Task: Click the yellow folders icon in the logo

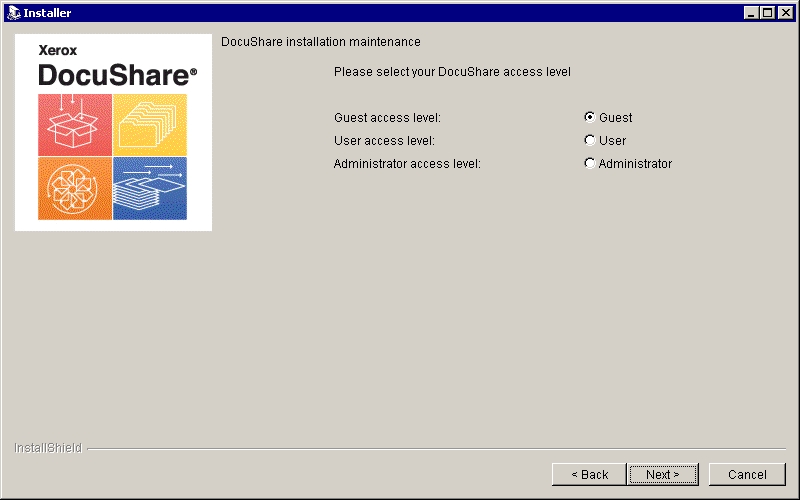Action: 150,125
